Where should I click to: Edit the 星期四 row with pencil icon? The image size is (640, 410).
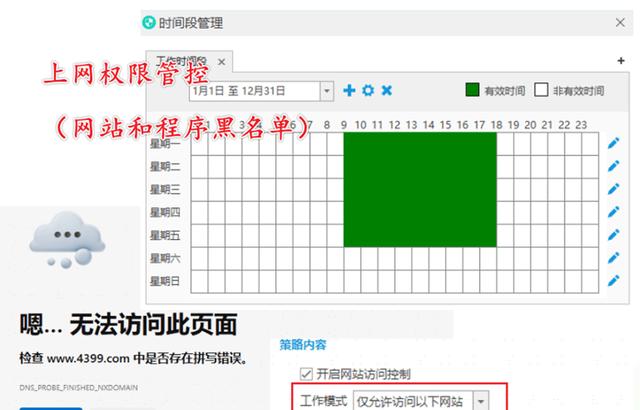613,212
